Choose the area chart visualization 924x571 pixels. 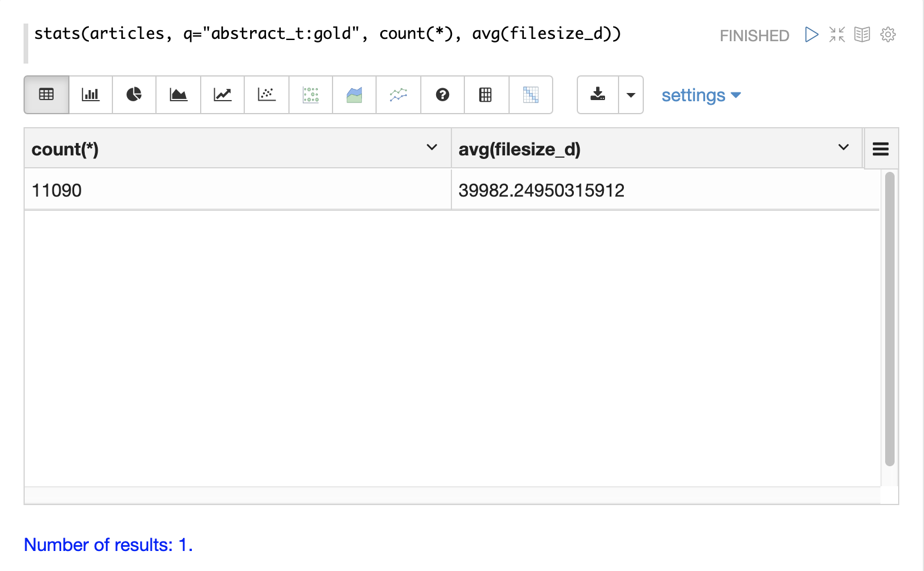point(178,95)
